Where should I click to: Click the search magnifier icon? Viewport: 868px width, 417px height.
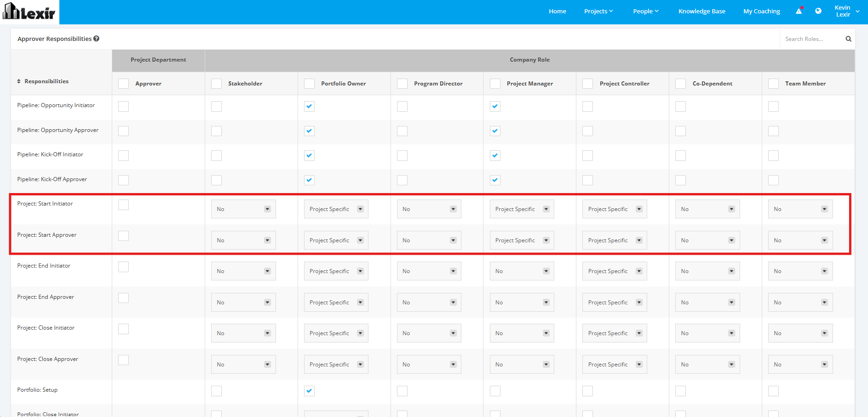tap(848, 39)
